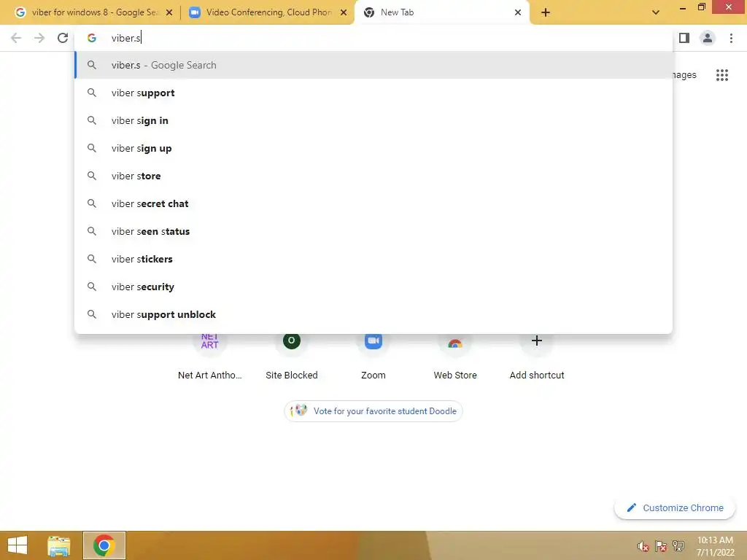Image resolution: width=747 pixels, height=560 pixels.
Task: Open the Google apps grid
Action: click(721, 75)
